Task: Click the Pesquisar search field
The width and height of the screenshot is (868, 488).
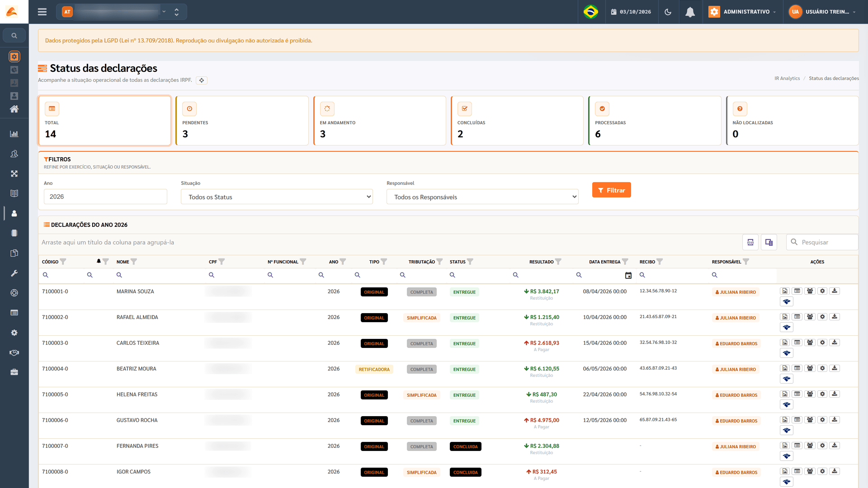Action: click(x=822, y=242)
